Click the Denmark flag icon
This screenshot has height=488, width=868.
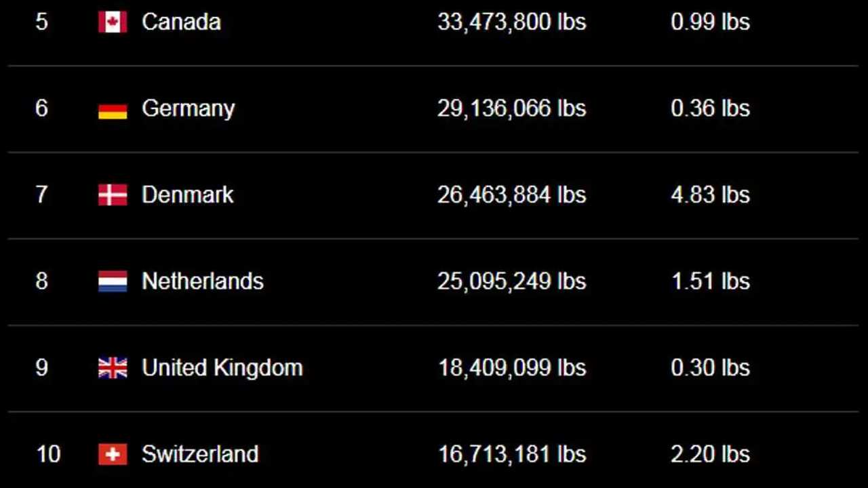113,195
